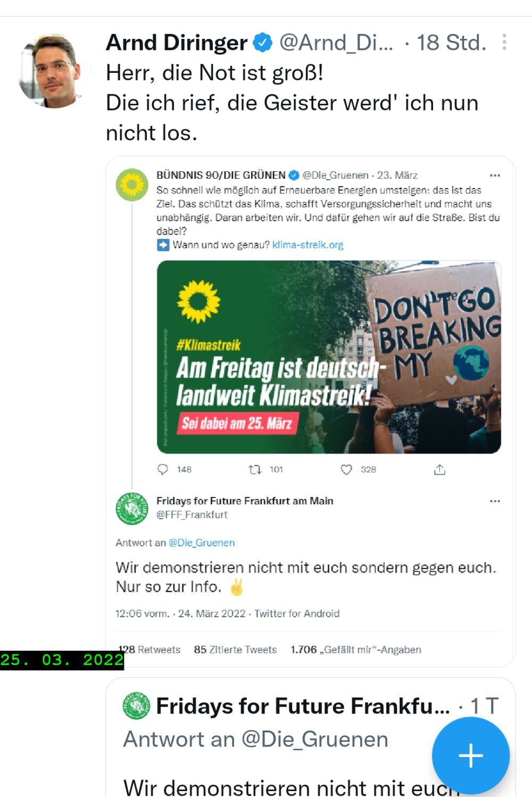Open more options on Fridays for Future reply
The width and height of the screenshot is (532, 797).
[x=495, y=501]
